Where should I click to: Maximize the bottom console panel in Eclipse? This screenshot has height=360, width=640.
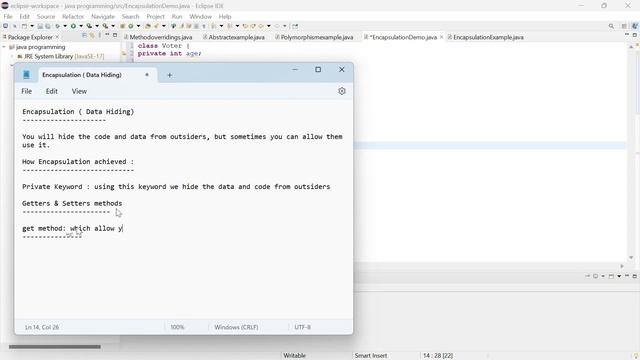click(635, 276)
